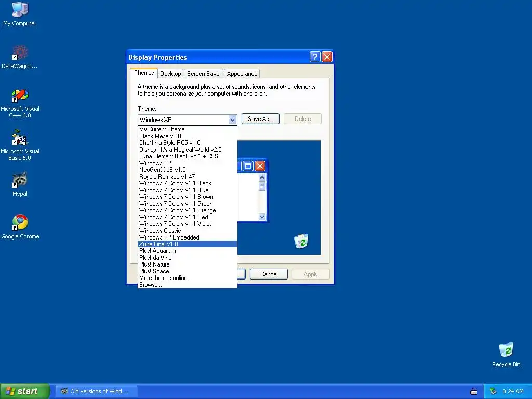Select highlighted Zune Final v1.0 theme

[x=187, y=244]
